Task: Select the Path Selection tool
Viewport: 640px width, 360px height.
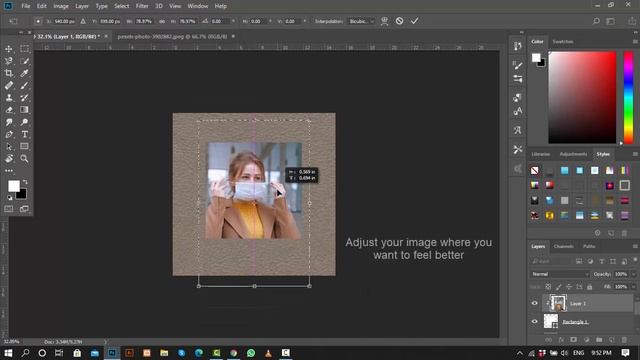Action: 9,147
